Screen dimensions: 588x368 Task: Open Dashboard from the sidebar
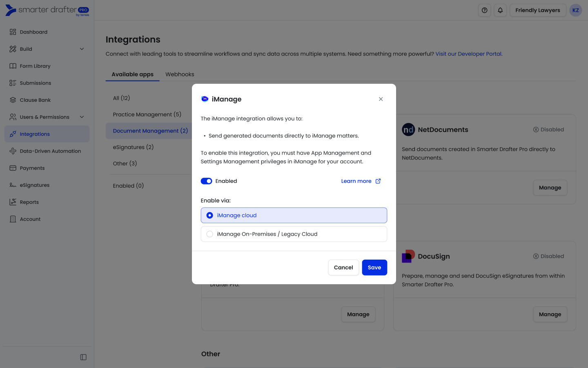[x=33, y=32]
